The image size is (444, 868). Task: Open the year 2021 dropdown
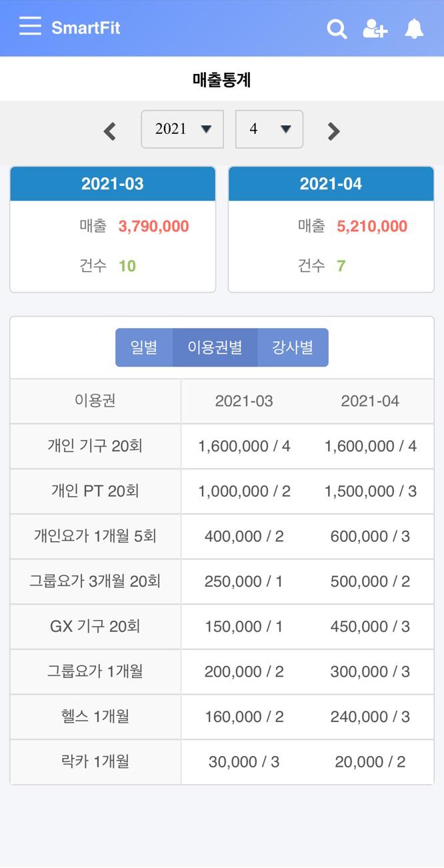pos(182,129)
